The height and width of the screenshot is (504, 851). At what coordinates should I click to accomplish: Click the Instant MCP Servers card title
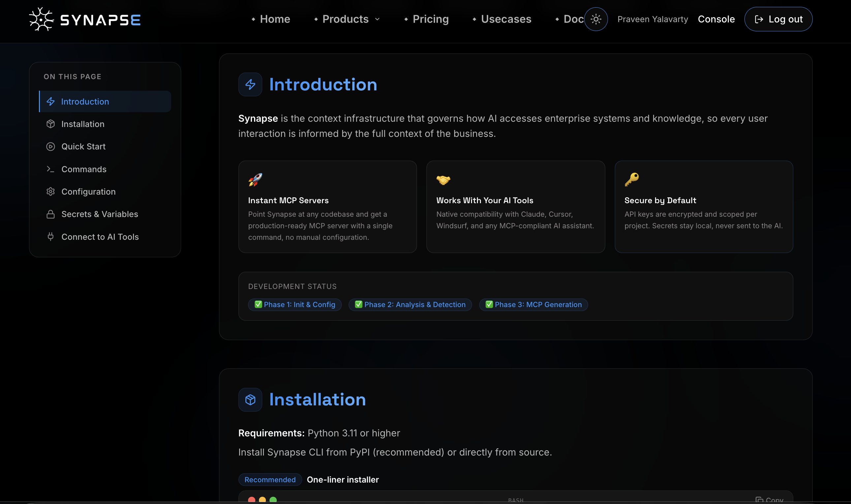pyautogui.click(x=288, y=200)
